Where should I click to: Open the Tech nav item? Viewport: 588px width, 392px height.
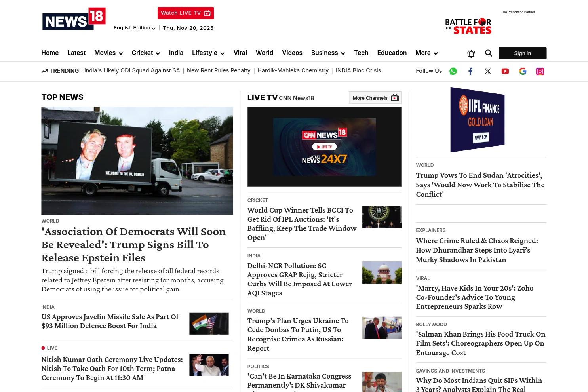pos(361,53)
